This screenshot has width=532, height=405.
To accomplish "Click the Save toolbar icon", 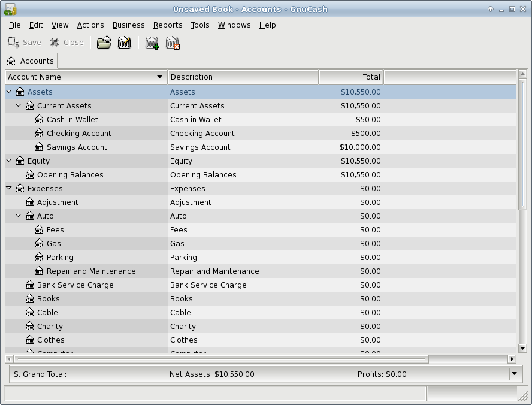I will (x=13, y=43).
